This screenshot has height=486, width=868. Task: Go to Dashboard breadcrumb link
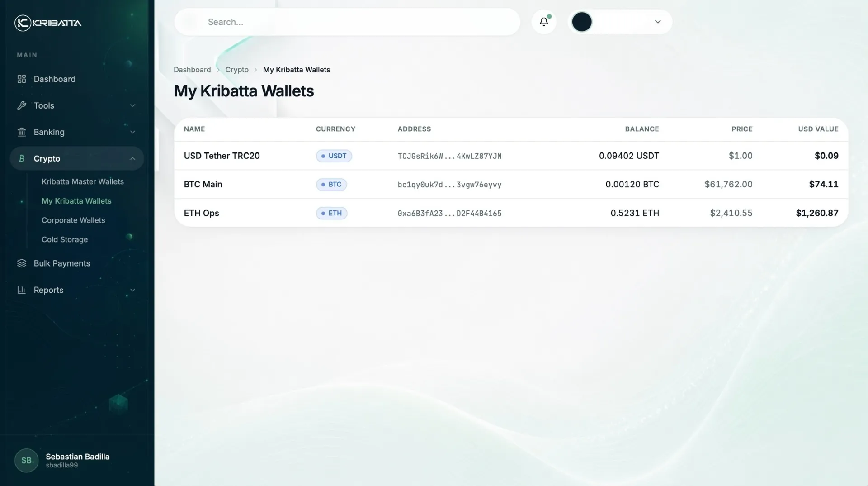pos(192,70)
